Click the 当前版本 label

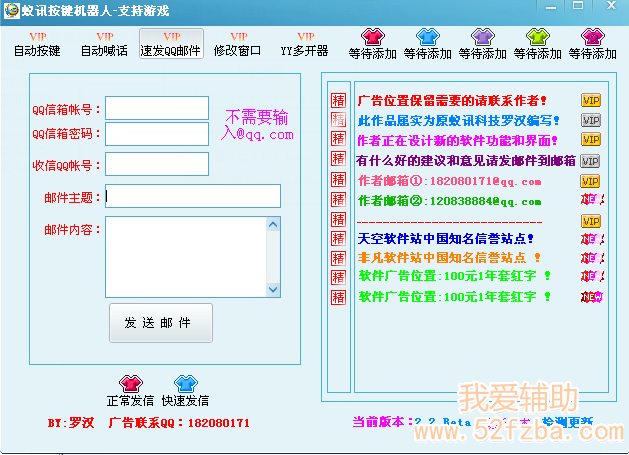[383, 422]
